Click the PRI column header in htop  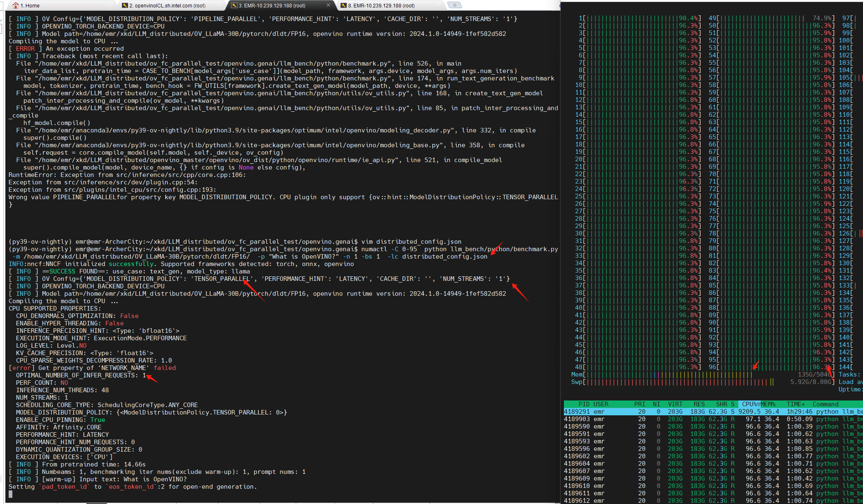tap(640, 404)
